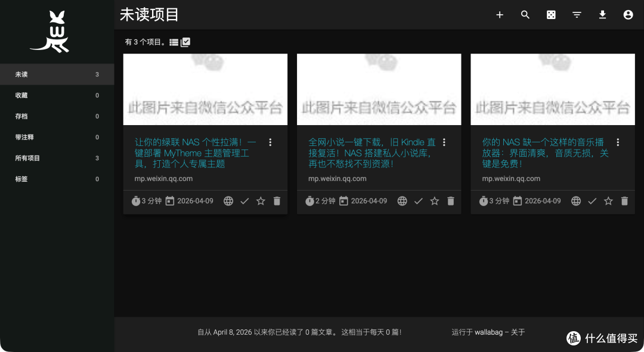Delete the MyTheme article
Screen dimensions: 644x352
tap(277, 201)
